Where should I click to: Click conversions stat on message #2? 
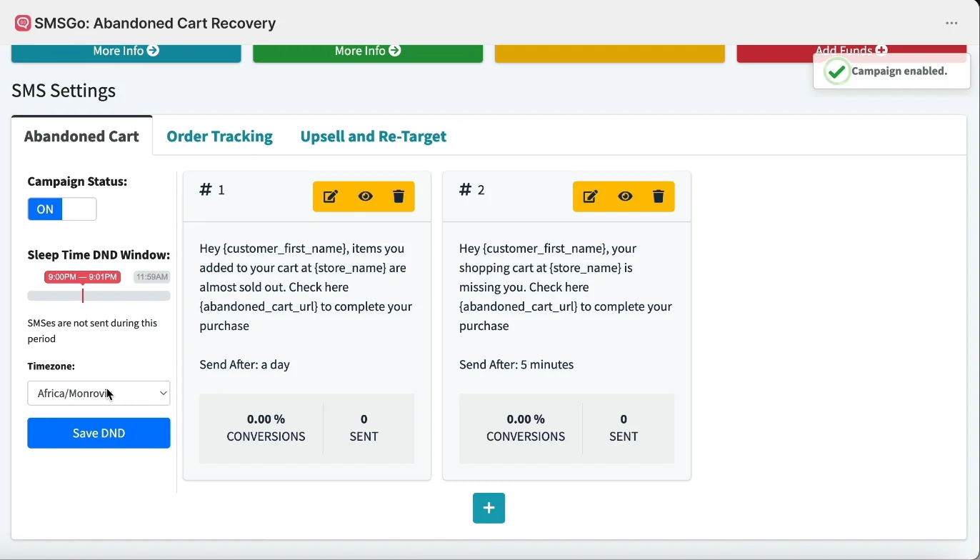coord(526,428)
